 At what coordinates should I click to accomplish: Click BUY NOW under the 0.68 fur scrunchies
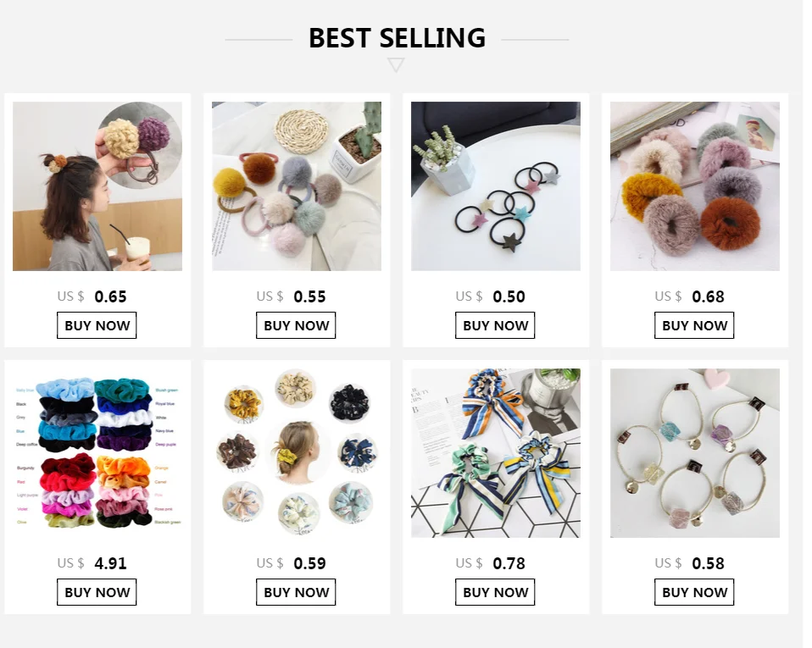tap(694, 325)
